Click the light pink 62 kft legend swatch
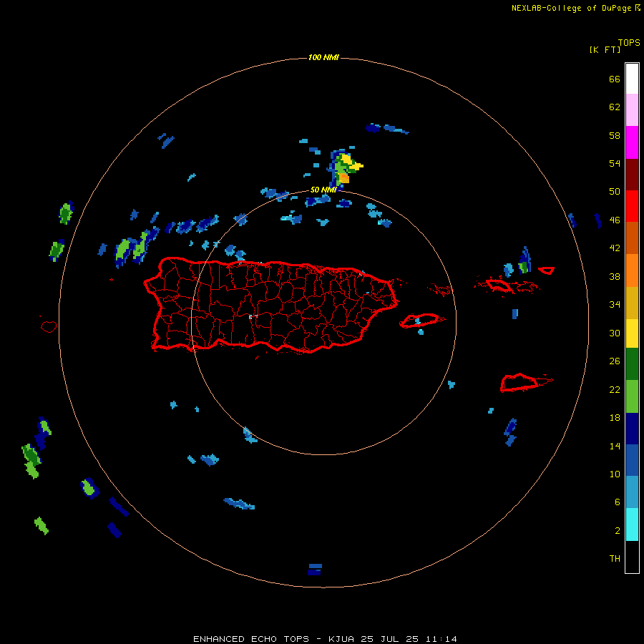The height and width of the screenshot is (644, 644). (x=632, y=110)
